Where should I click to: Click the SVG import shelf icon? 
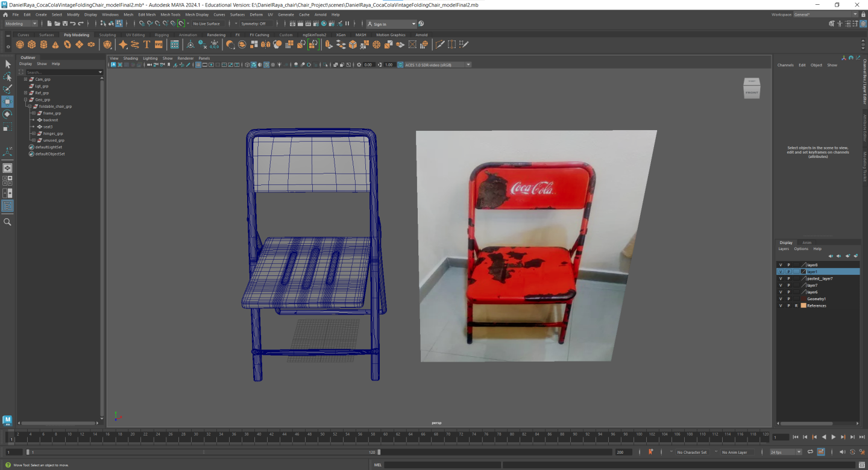(x=159, y=45)
